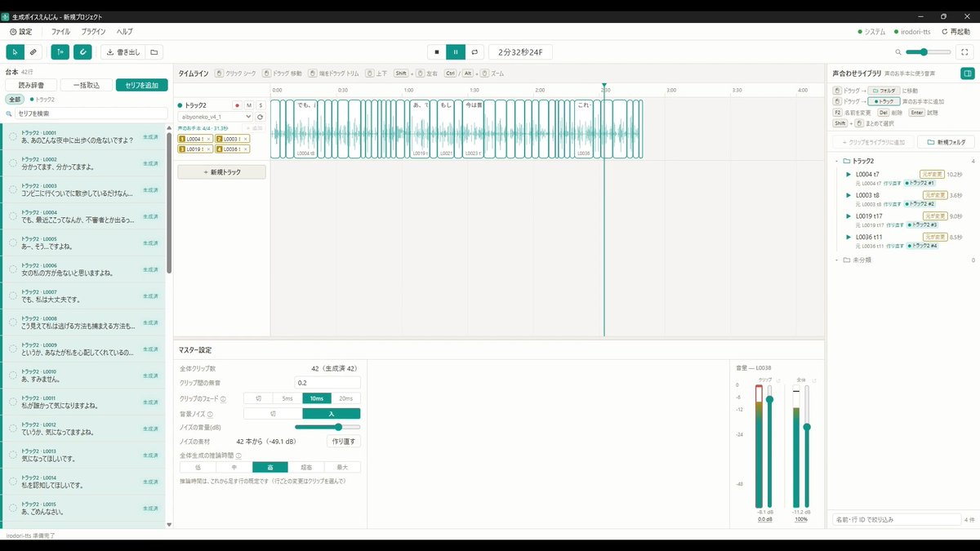Open the export folder icon
The image size is (980, 551).
(x=154, y=52)
